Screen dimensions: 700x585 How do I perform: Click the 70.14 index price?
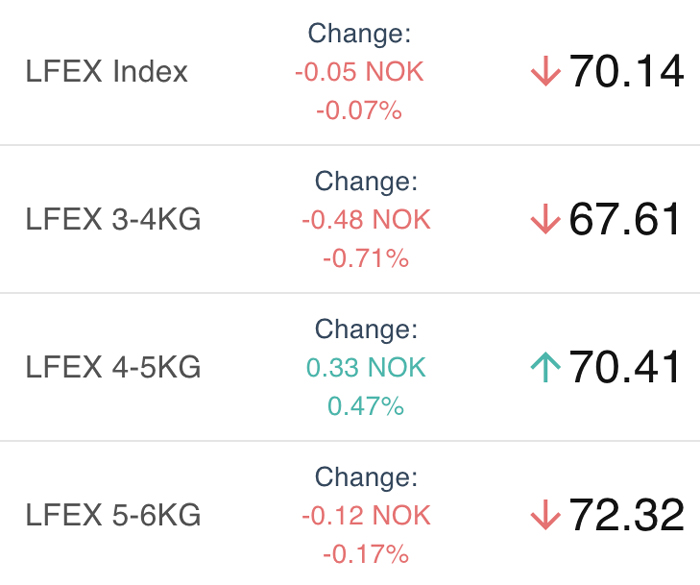pos(626,71)
